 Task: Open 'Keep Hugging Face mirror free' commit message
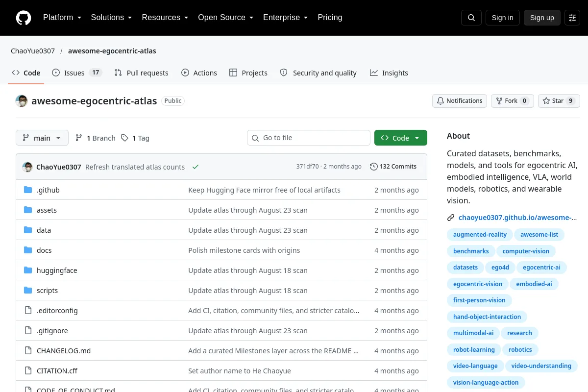pyautogui.click(x=264, y=190)
